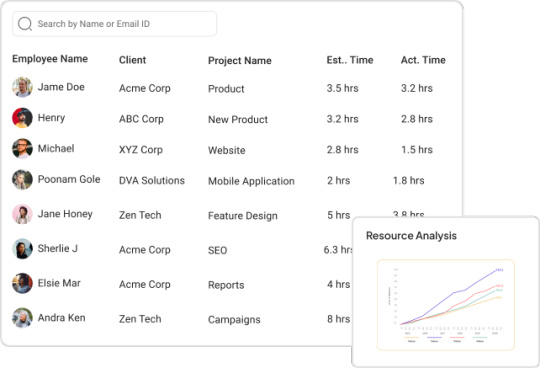Open Jame Doe's avatar photo
This screenshot has width=540, height=368.
point(22,87)
